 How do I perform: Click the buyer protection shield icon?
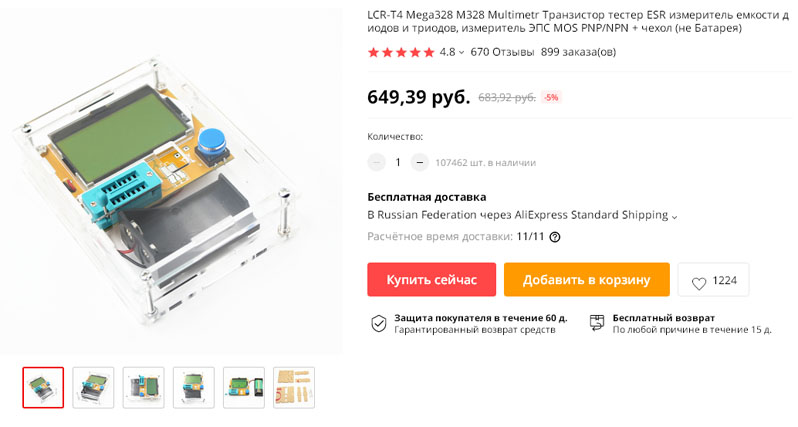click(x=378, y=323)
